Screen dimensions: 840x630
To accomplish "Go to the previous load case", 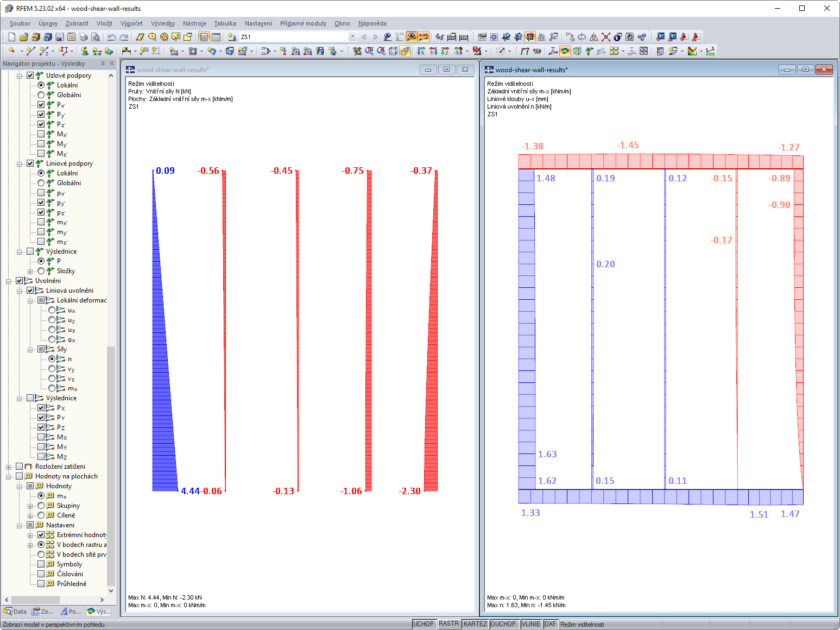I will tap(364, 37).
